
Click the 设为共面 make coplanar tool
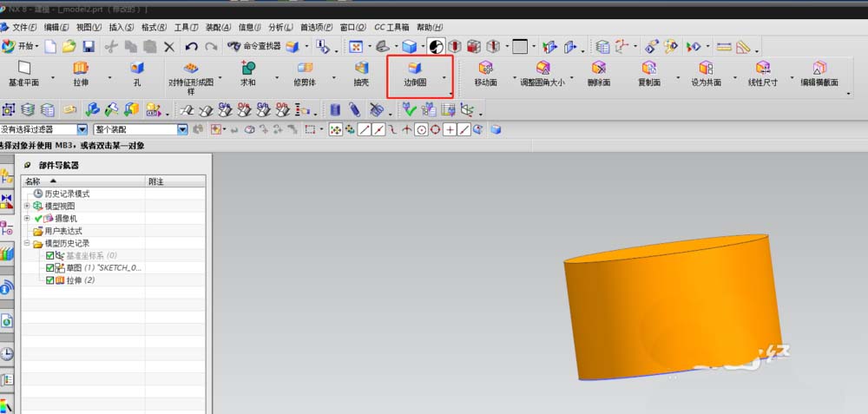(706, 75)
